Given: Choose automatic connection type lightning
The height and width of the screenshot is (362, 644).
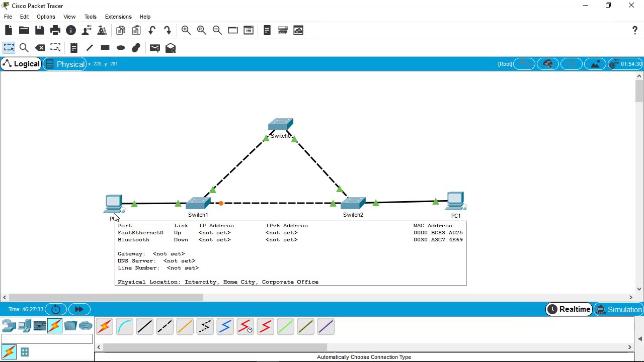Looking at the screenshot, I should click(x=104, y=327).
